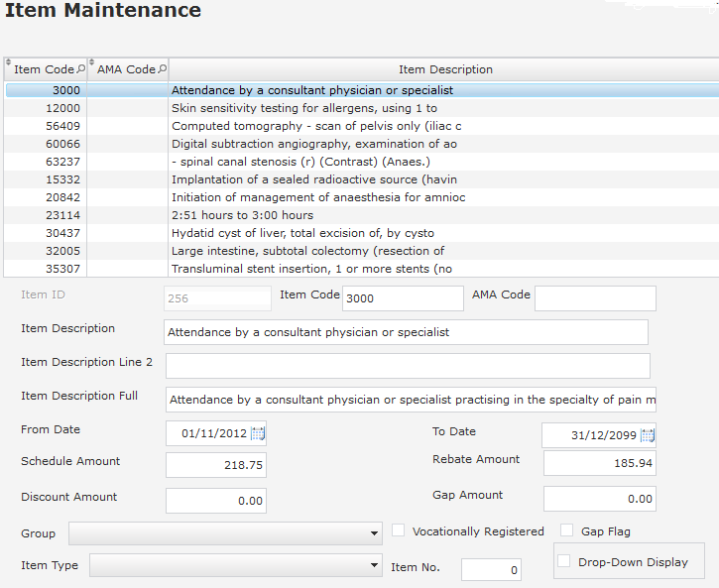Click the Item Code column search icon

(x=81, y=69)
